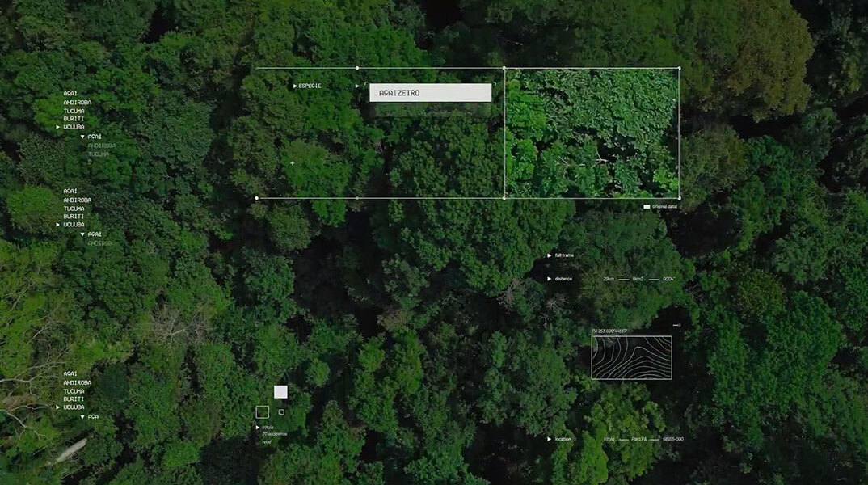Open the topographic contour map thumbnail
This screenshot has height=485, width=868.
coord(631,357)
